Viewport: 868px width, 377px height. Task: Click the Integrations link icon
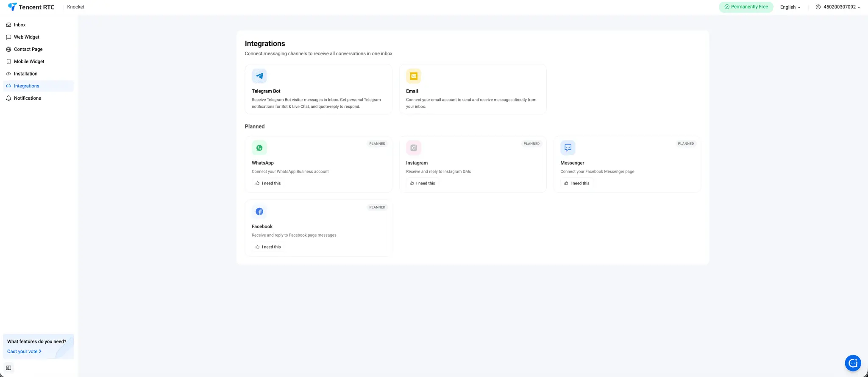pyautogui.click(x=8, y=86)
